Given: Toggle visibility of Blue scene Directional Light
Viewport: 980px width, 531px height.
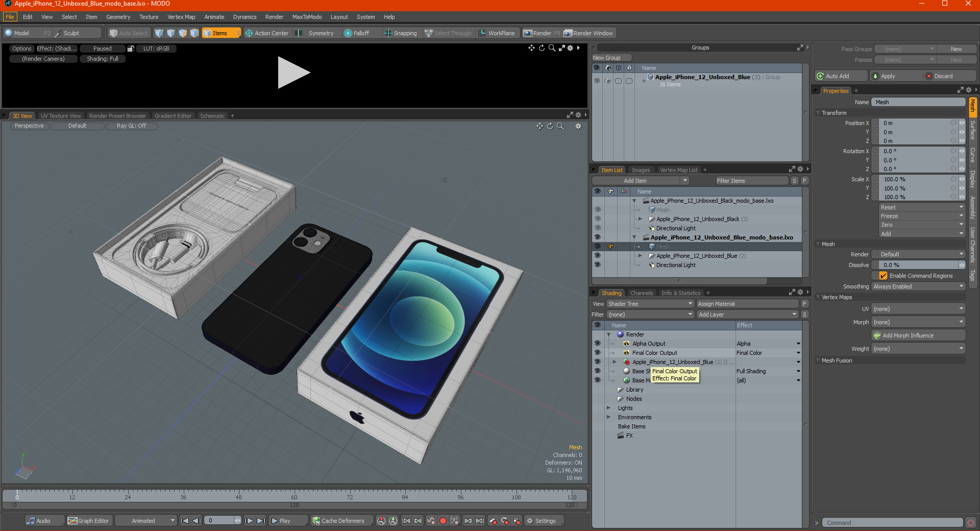Looking at the screenshot, I should point(597,264).
